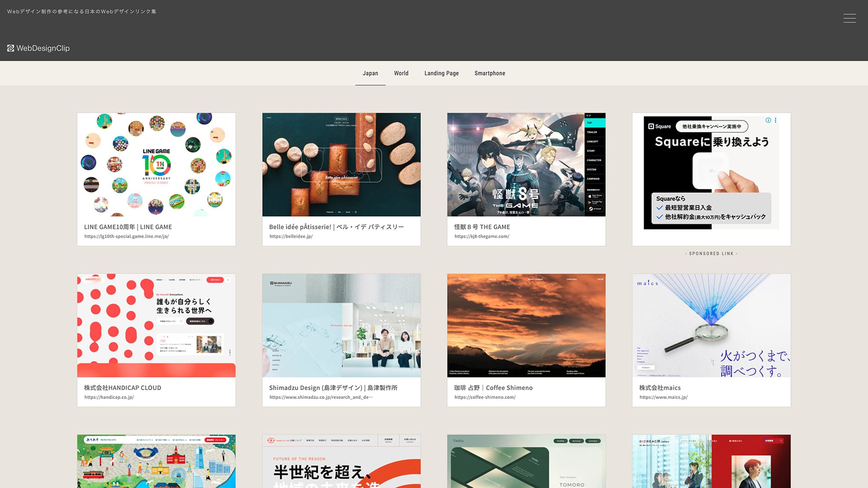Switch to the World tab
Image resolution: width=868 pixels, height=488 pixels.
(401, 73)
